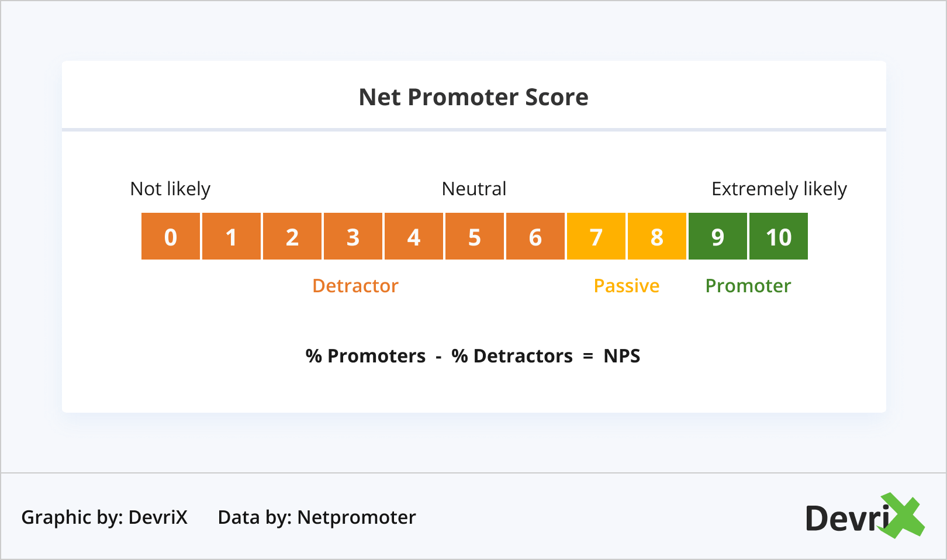The width and height of the screenshot is (947, 560).
Task: Choose rating 3 on the scale
Action: pyautogui.click(x=353, y=236)
